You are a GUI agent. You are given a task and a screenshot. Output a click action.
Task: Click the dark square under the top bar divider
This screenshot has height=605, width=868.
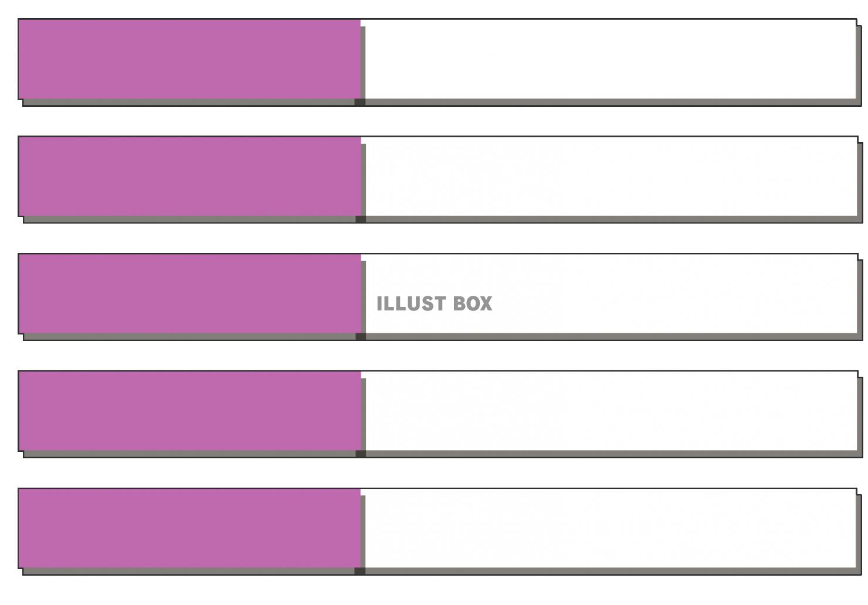tap(360, 103)
